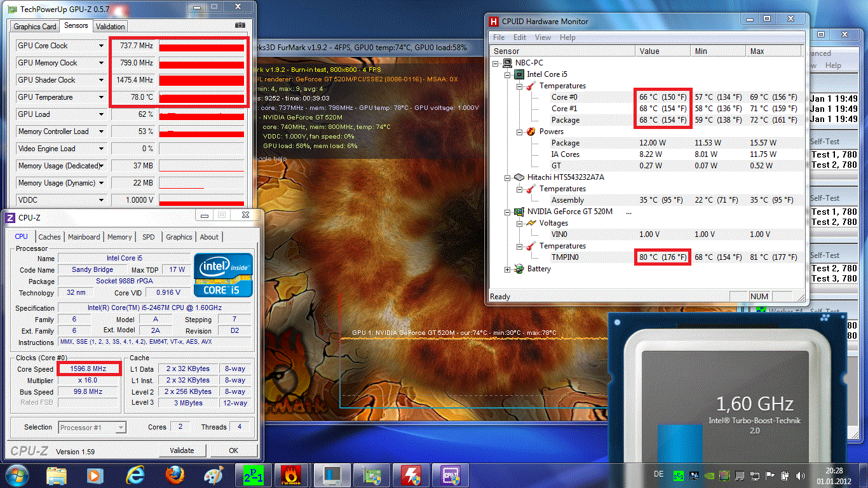
Task: Open CPU-Z Caches tab
Action: (x=50, y=237)
